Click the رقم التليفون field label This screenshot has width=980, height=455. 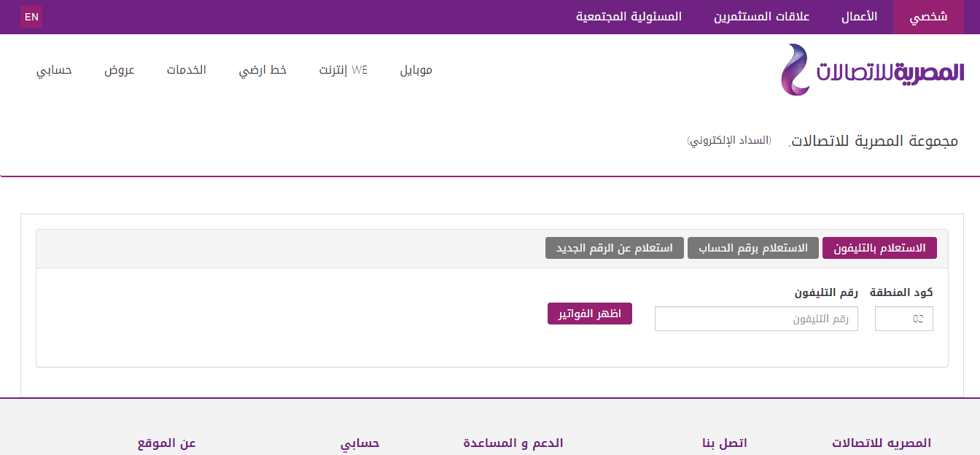826,292
